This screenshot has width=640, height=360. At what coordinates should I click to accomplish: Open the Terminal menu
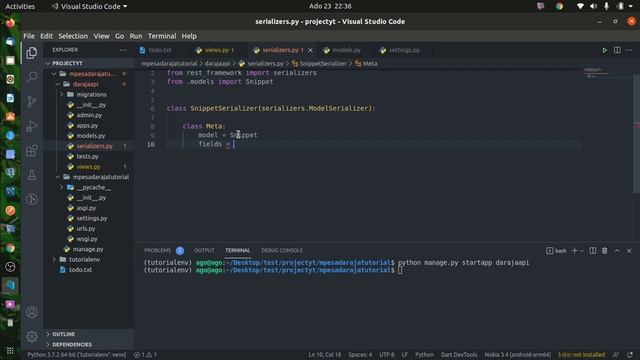pyautogui.click(x=162, y=36)
